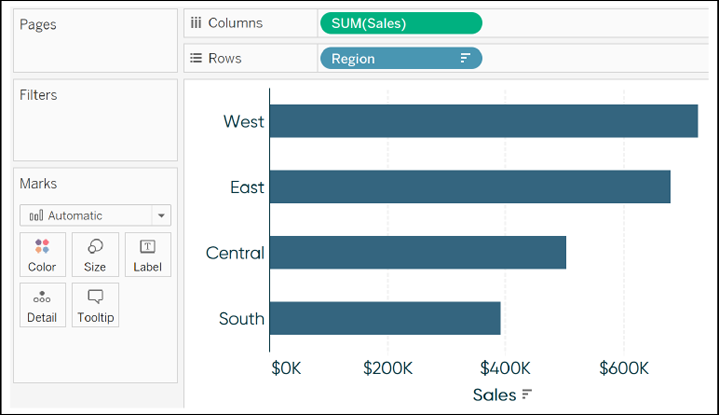Click sort icon on Region pill
719x415 pixels.
[x=465, y=58]
